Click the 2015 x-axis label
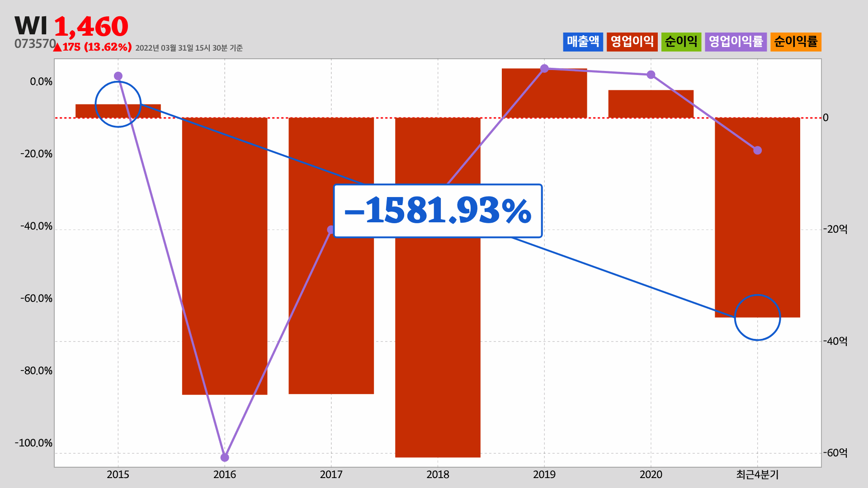The image size is (868, 488). (118, 474)
